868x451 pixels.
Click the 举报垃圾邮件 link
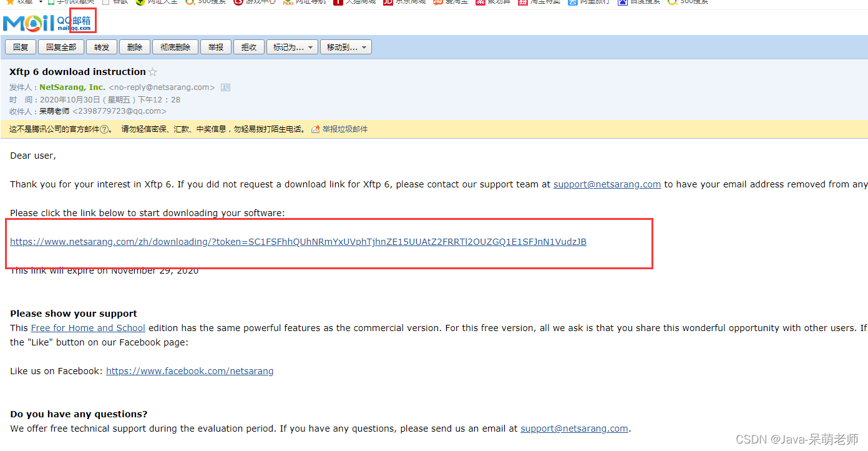click(345, 129)
